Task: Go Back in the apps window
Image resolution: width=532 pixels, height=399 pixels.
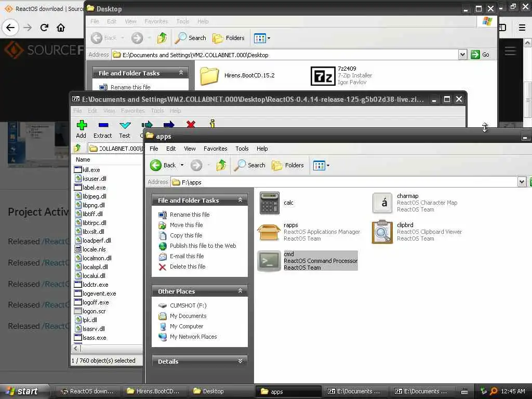Action: tap(163, 165)
